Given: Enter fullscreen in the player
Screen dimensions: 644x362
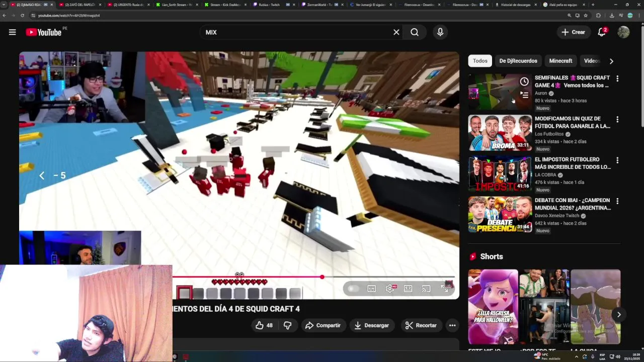Looking at the screenshot, I should (x=445, y=289).
